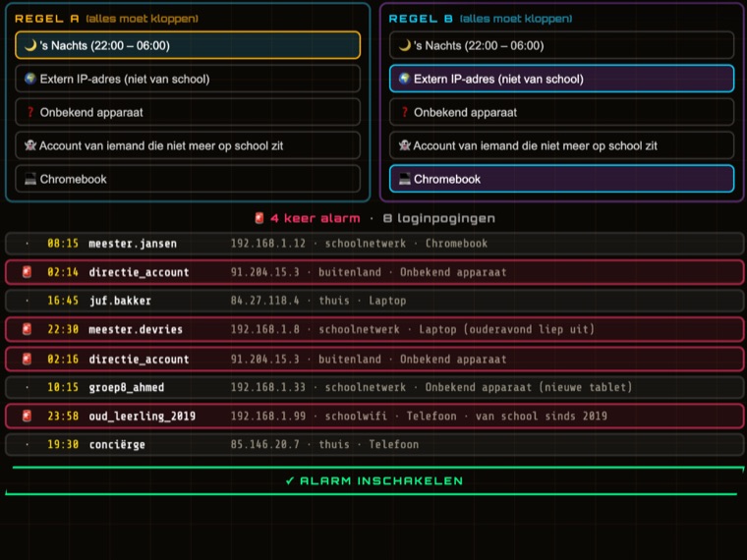Click the ghost icon in Regel A

click(x=30, y=145)
